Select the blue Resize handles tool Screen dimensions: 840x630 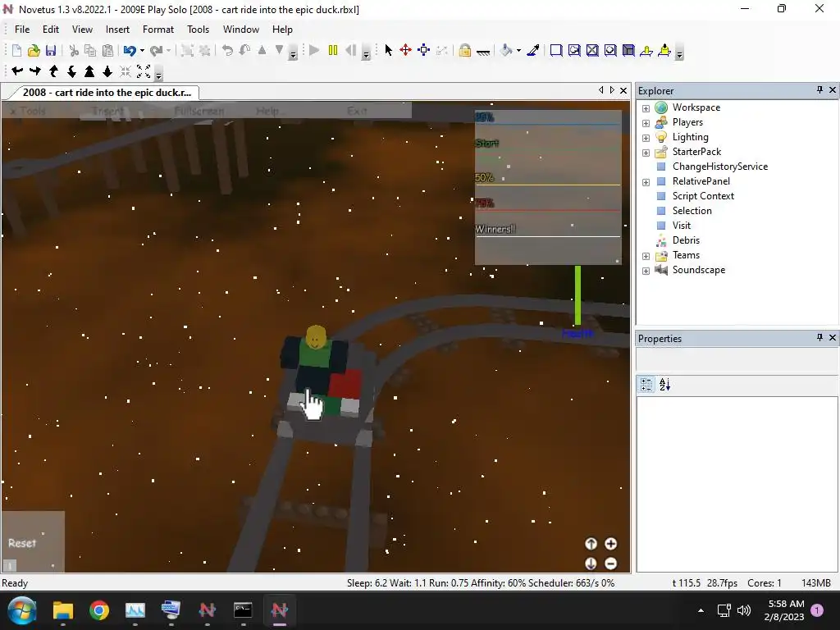point(424,50)
